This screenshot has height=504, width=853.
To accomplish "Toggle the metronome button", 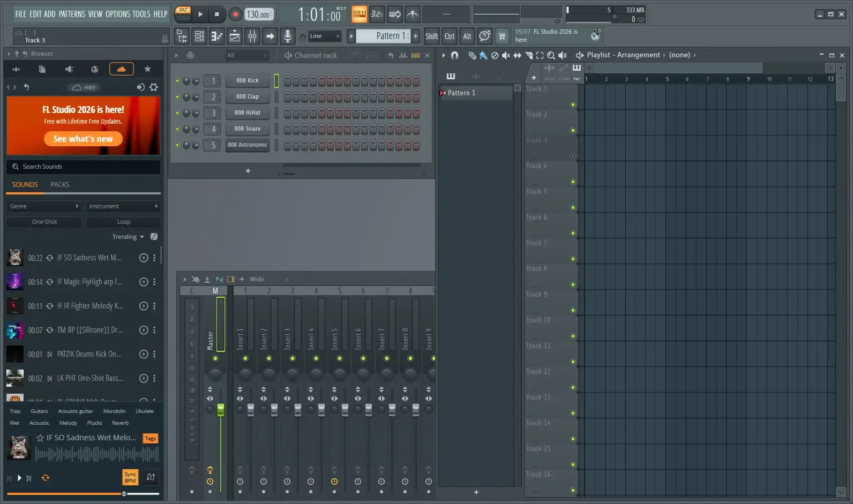I will point(413,14).
